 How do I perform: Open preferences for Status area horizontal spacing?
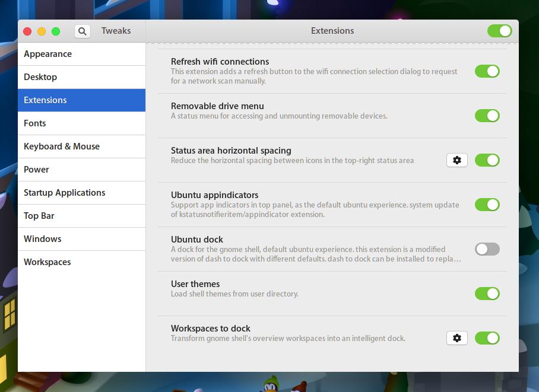[x=456, y=160]
